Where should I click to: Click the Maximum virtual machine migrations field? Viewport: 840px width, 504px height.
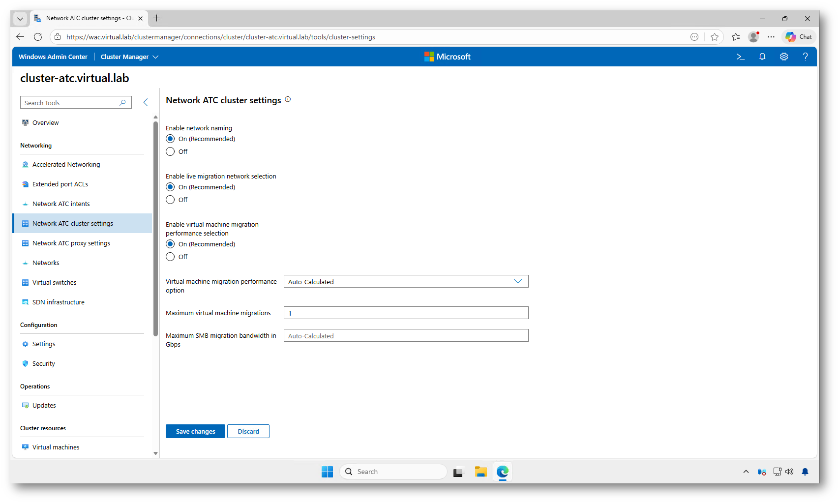(406, 313)
